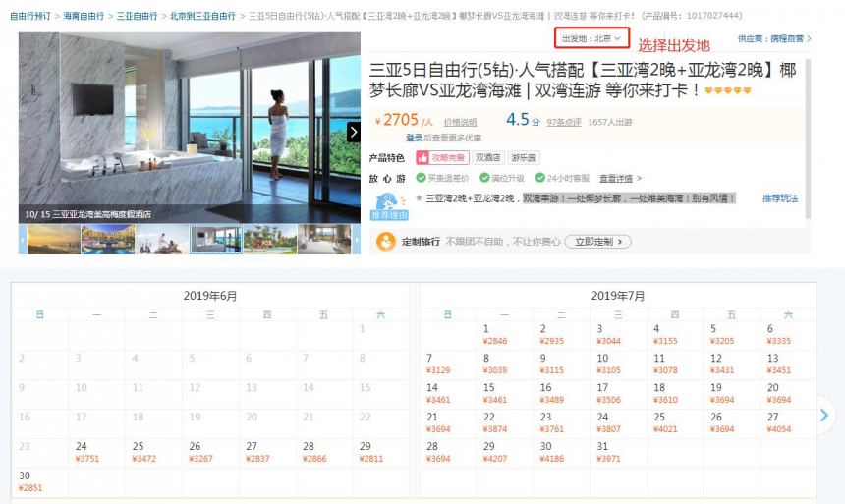Open the 出发地：北京 departure dropdown
Viewport: 845px width, 504px height.
(x=591, y=38)
